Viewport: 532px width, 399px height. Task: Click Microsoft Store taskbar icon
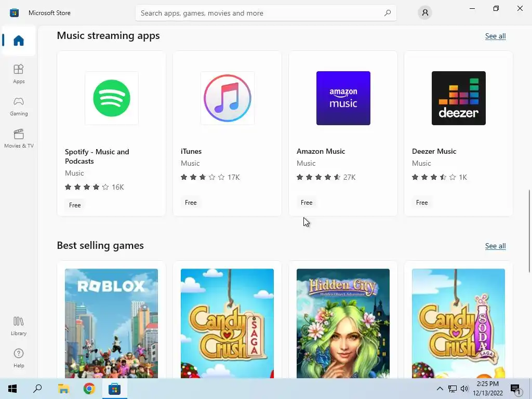point(115,389)
